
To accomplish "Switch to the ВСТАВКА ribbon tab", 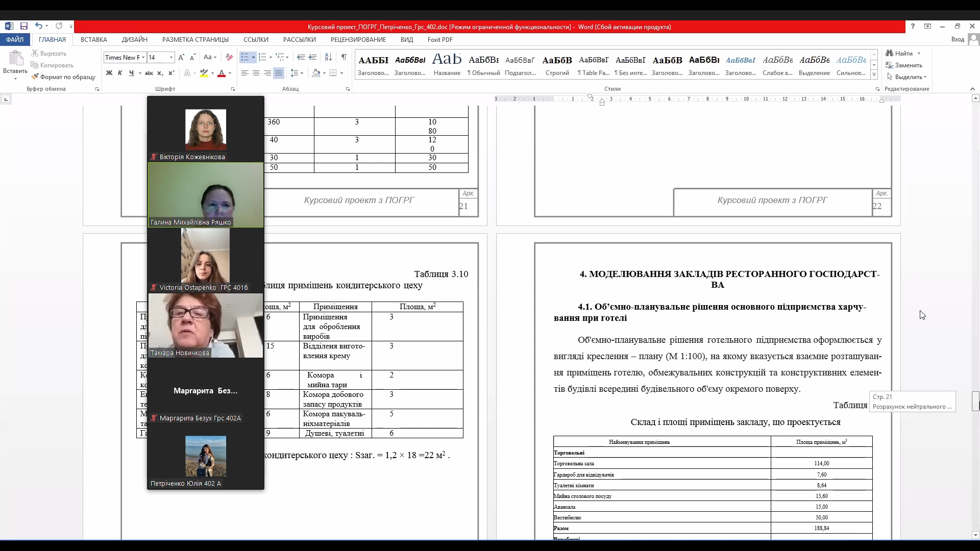I will pos(94,40).
